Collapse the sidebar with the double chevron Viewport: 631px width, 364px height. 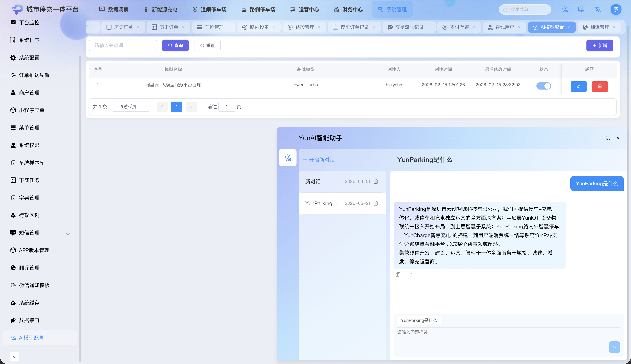tap(15, 357)
